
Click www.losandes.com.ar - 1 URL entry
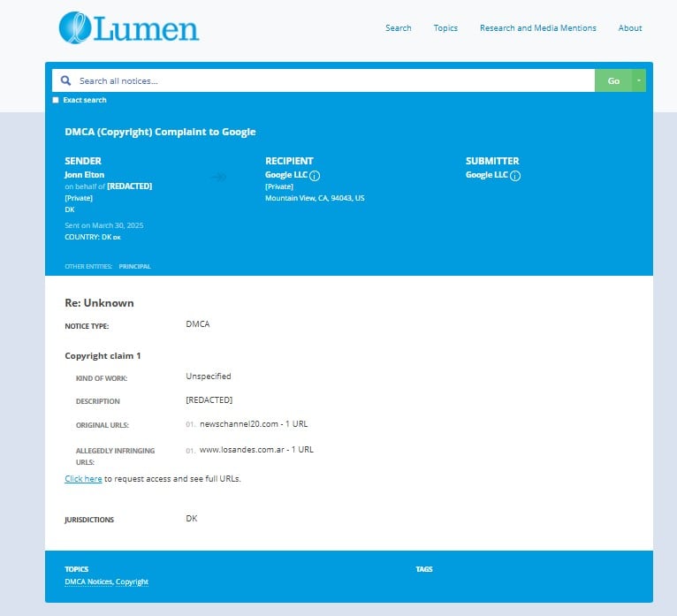click(x=256, y=449)
